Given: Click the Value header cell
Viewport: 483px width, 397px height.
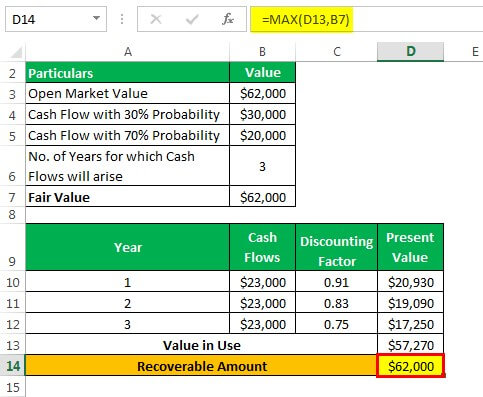Looking at the screenshot, I should pos(262,73).
